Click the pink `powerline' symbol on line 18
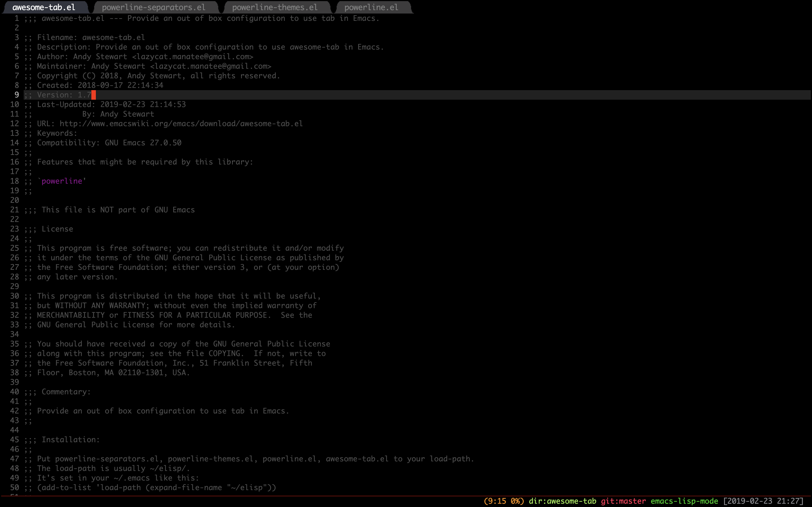The width and height of the screenshot is (812, 507). click(62, 181)
